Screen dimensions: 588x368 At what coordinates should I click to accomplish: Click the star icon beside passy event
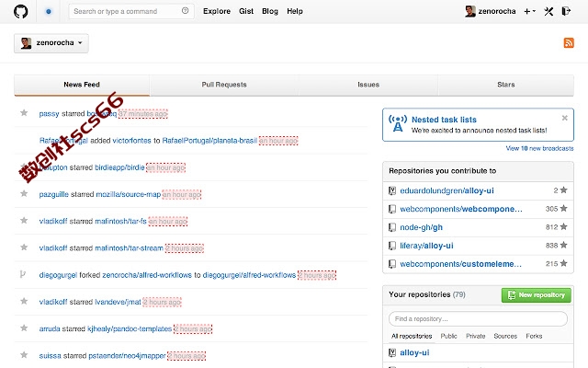click(24, 112)
